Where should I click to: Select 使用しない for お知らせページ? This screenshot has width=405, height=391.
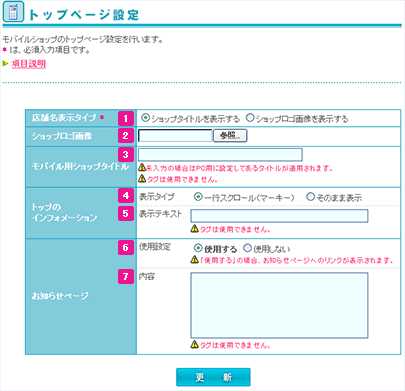tap(247, 248)
